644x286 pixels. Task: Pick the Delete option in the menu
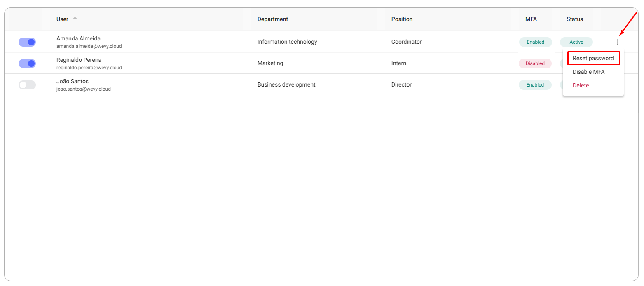pyautogui.click(x=581, y=85)
